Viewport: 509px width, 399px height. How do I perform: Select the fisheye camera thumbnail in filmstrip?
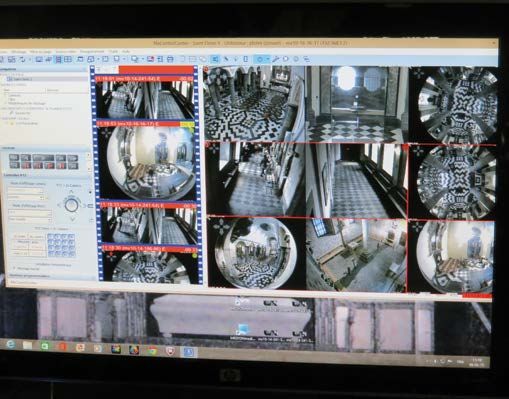[146, 161]
